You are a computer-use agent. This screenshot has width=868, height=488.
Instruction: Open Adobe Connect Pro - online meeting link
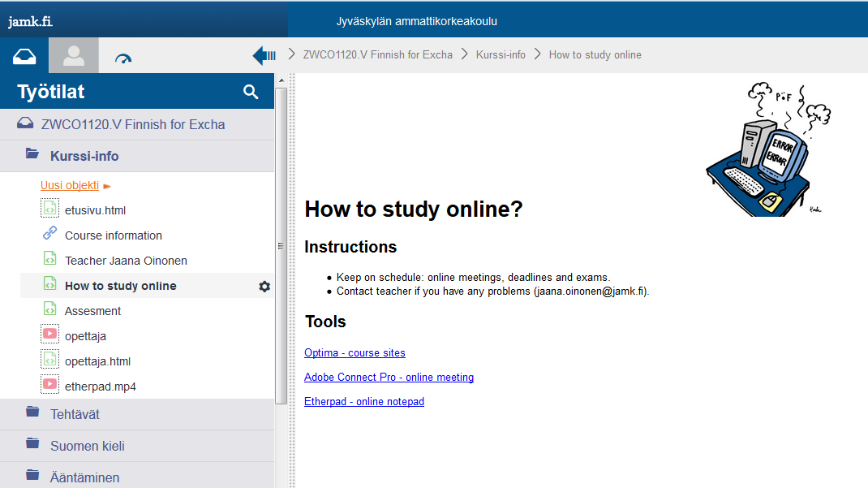389,378
